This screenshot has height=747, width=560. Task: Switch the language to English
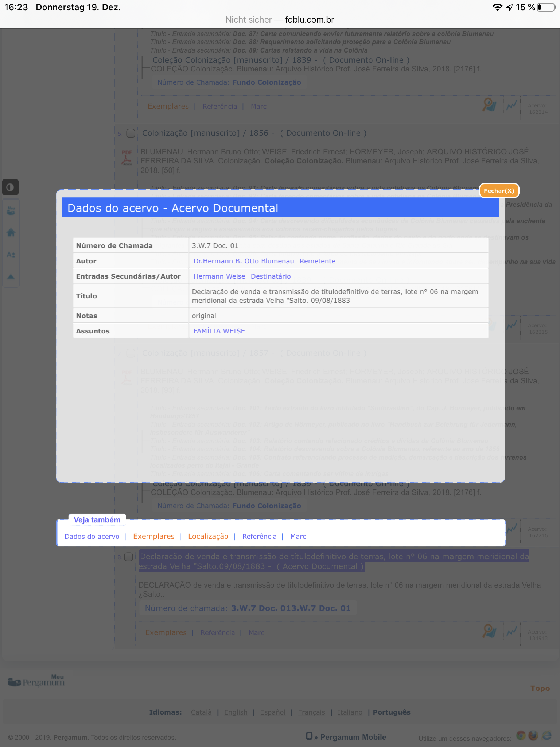click(236, 712)
